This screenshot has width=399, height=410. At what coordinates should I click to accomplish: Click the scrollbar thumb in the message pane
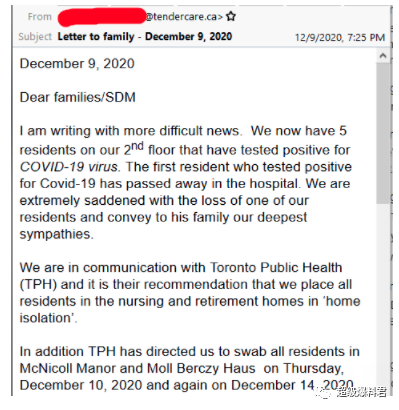point(383,133)
